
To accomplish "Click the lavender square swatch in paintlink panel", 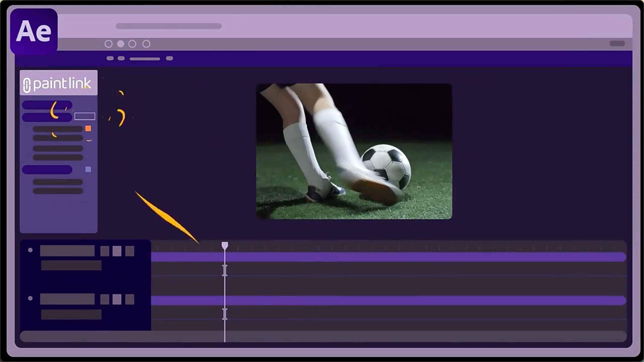I will [88, 169].
